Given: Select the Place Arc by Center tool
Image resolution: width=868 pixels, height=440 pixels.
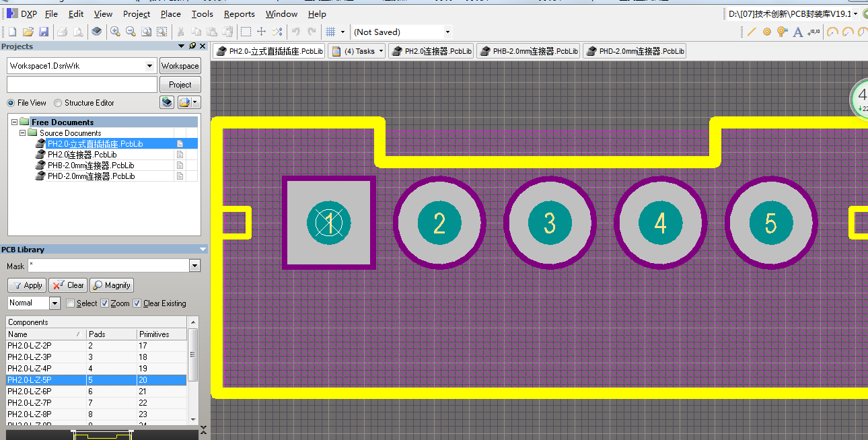Looking at the screenshot, I should coord(833,32).
